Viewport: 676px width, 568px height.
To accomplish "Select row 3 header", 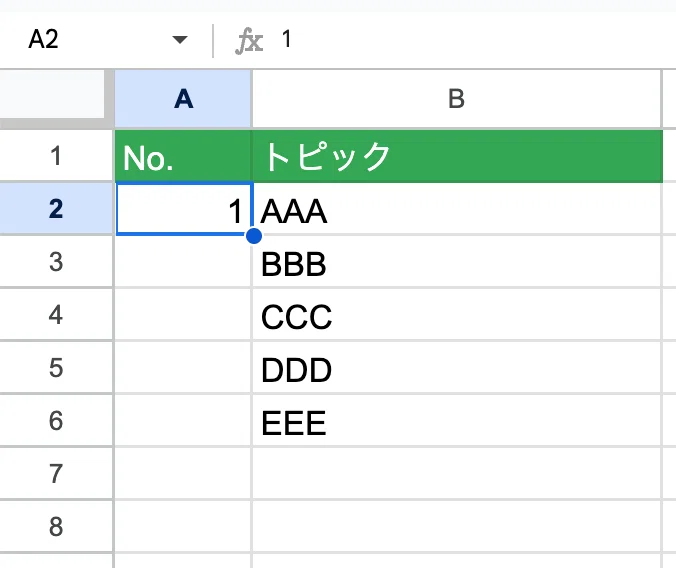I will tap(56, 262).
